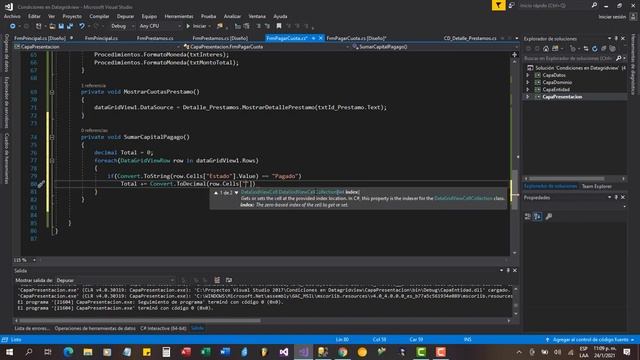Image resolution: width=640 pixels, height=360 pixels.
Task: Open the Herramientas menu
Action: point(179,16)
